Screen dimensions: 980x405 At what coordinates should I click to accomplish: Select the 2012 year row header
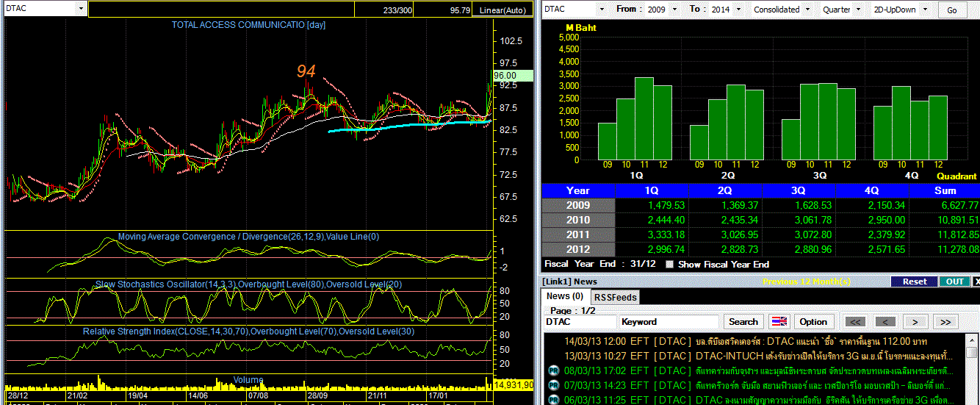[578, 249]
